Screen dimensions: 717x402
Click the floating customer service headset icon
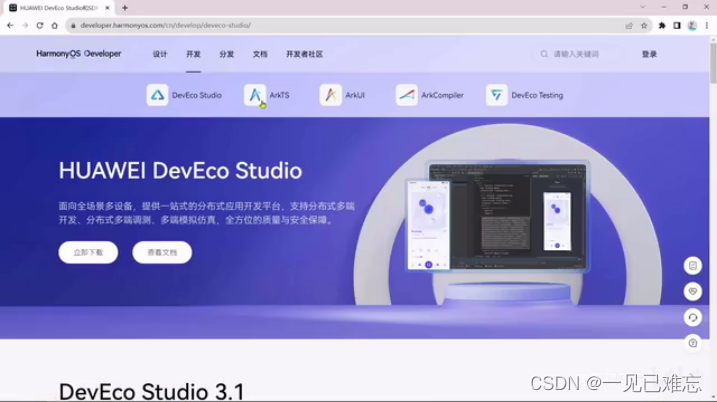[x=693, y=317]
